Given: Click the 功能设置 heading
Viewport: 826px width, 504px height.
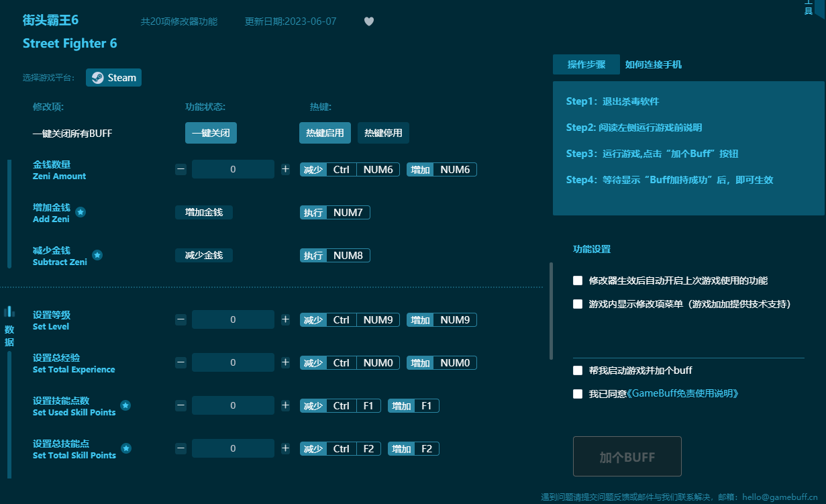Looking at the screenshot, I should (x=592, y=249).
